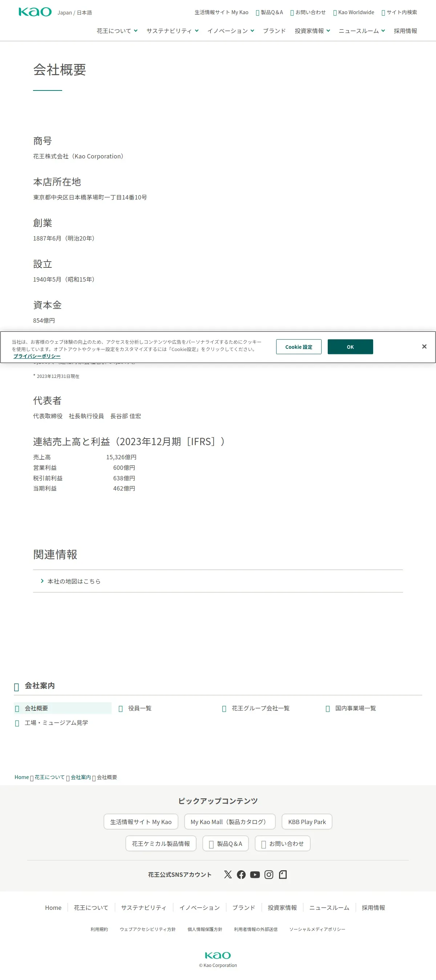This screenshot has width=436, height=980.
Task: Open 利用者情報の外部送信 footer link
Action: tap(256, 929)
